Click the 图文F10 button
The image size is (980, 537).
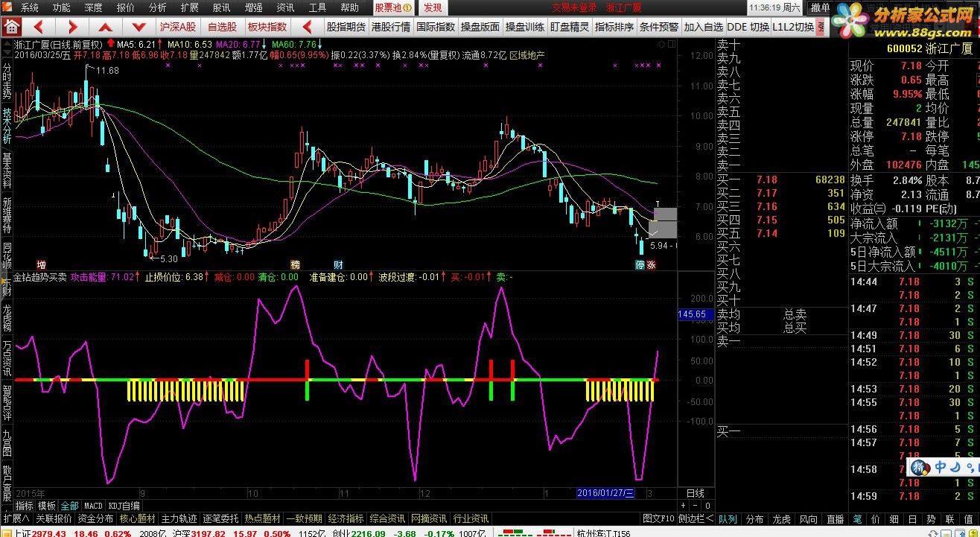pyautogui.click(x=659, y=518)
